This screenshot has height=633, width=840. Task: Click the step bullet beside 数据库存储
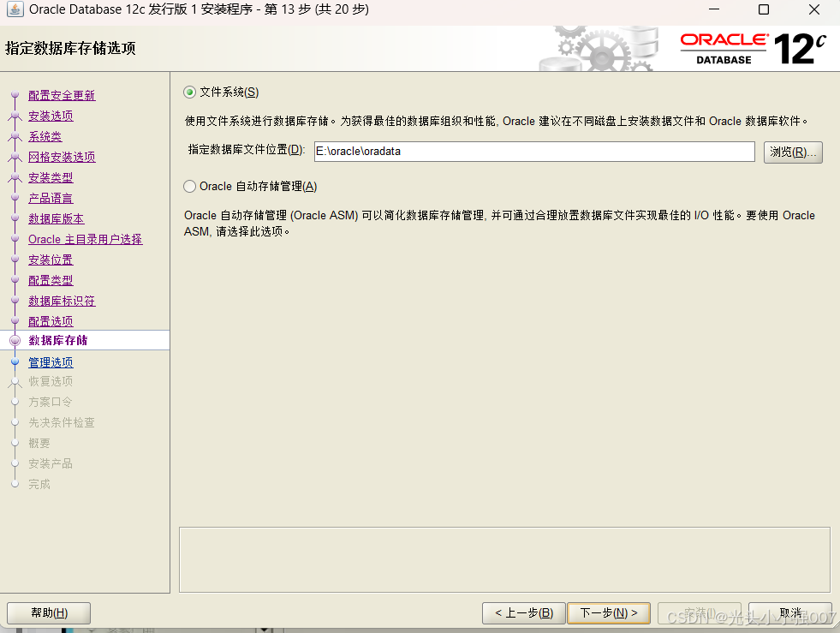click(15, 340)
